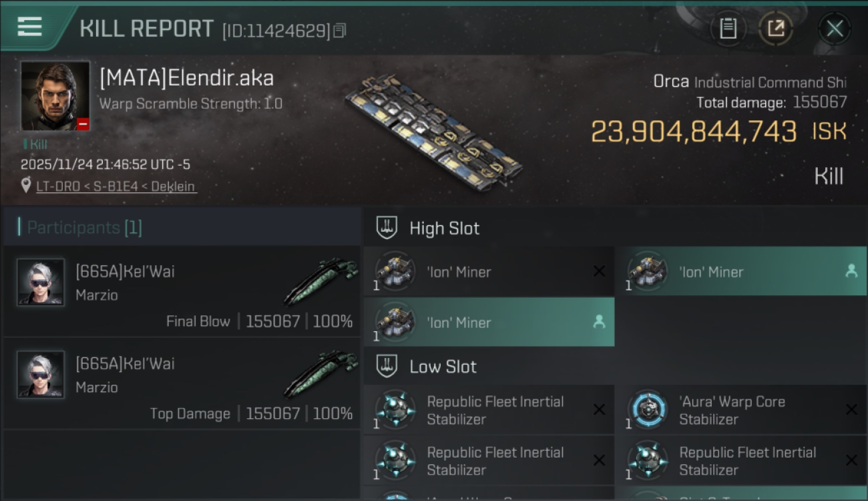Image resolution: width=868 pixels, height=501 pixels.
Task: Click the Top Damage Kel'Wai portrait
Action: pos(41,375)
